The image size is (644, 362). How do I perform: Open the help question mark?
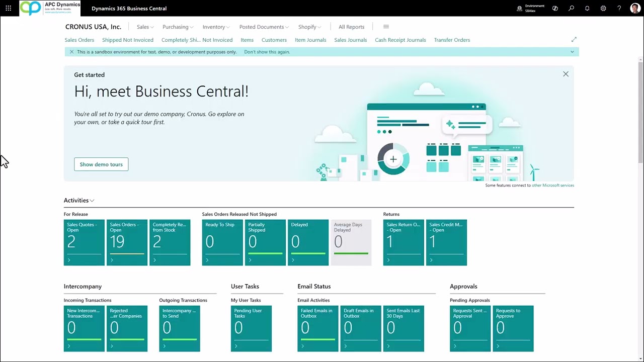click(x=619, y=9)
